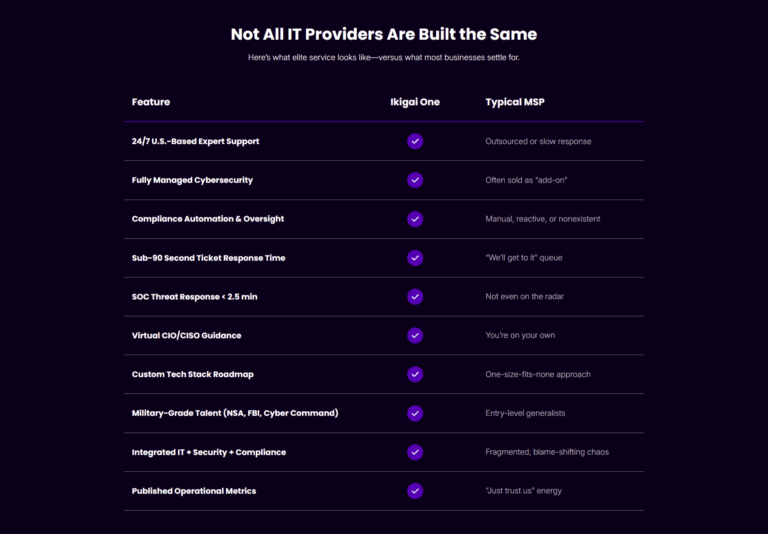768x534 pixels.
Task: Click checkmark for SOC Threat Response row
Action: click(x=415, y=296)
